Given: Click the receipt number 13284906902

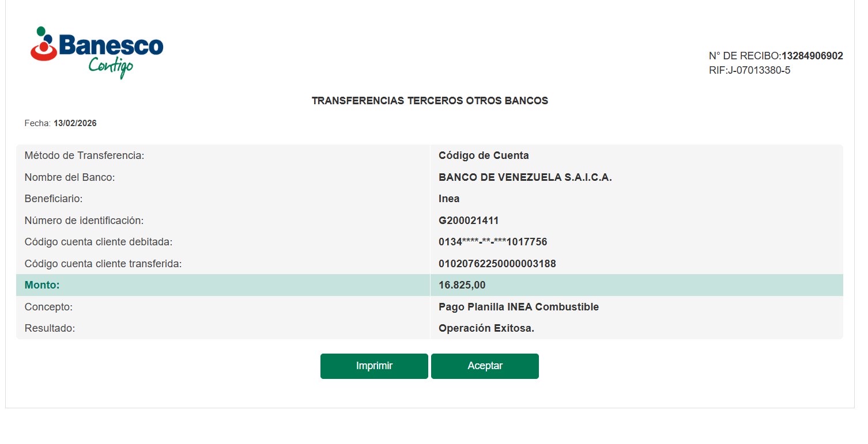Looking at the screenshot, I should point(812,56).
